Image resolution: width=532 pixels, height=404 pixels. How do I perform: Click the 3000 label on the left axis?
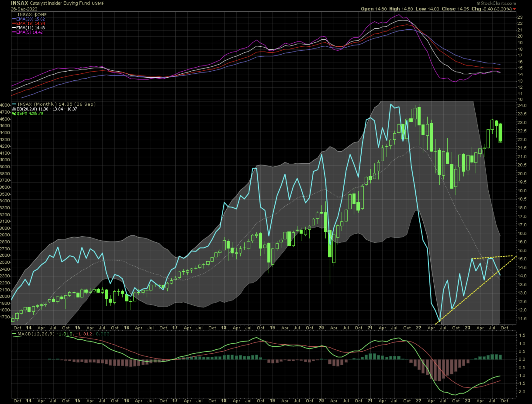click(x=5, y=228)
